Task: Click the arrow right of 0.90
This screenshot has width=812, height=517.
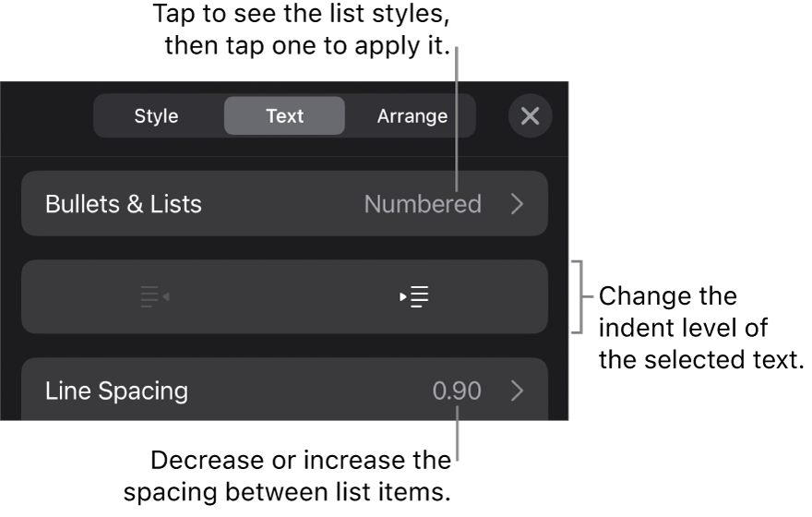Action: (517, 391)
